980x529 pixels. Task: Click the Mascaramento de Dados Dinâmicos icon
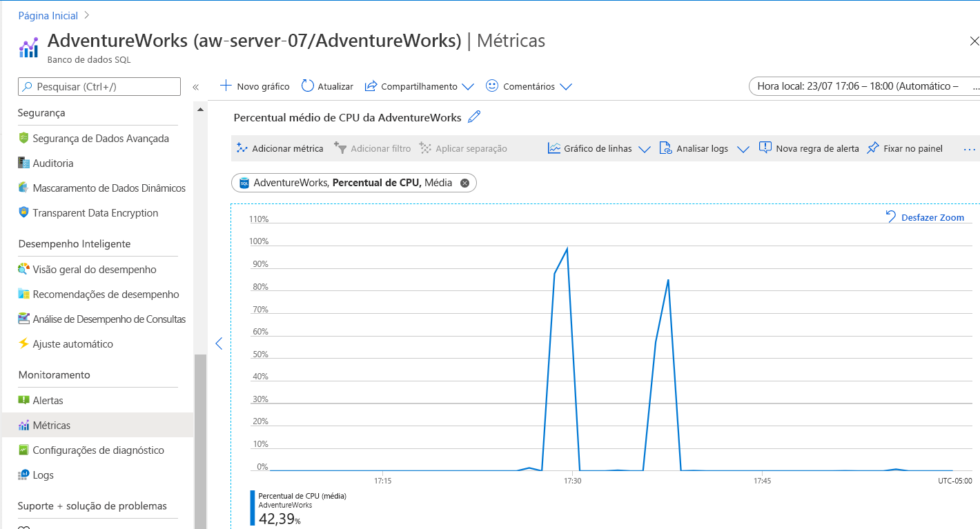23,188
